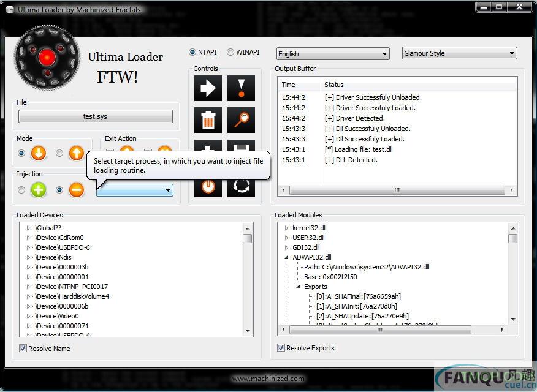
Task: Select the NTAPI radio button
Action: point(192,52)
